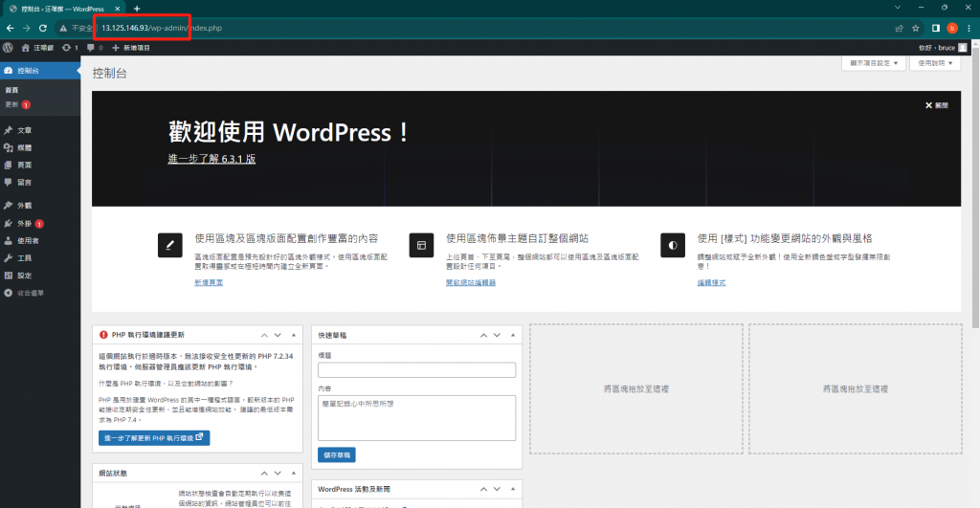This screenshot has height=508, width=980.
Task: Collapse the PHP 執行環境建議更新 widget
Action: tap(293, 335)
